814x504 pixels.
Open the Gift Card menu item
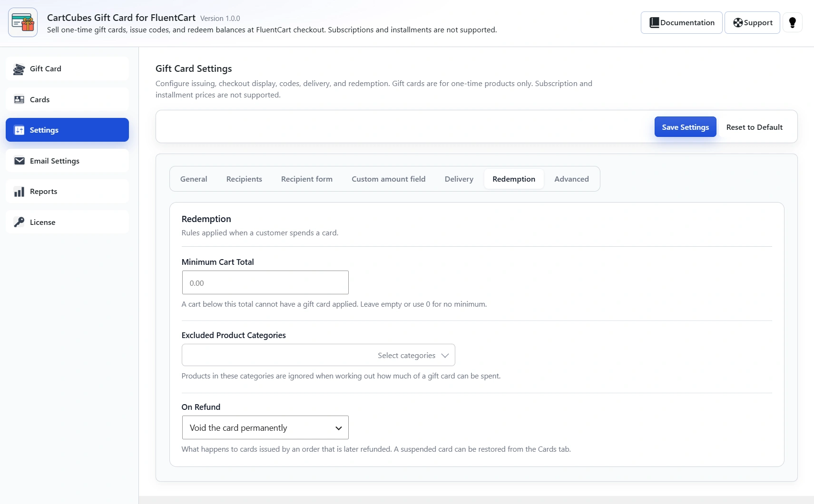click(67, 68)
